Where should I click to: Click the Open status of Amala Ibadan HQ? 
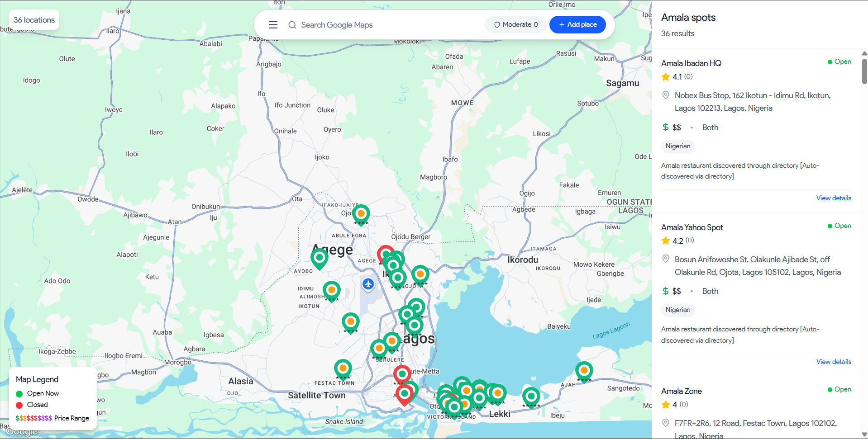[839, 61]
